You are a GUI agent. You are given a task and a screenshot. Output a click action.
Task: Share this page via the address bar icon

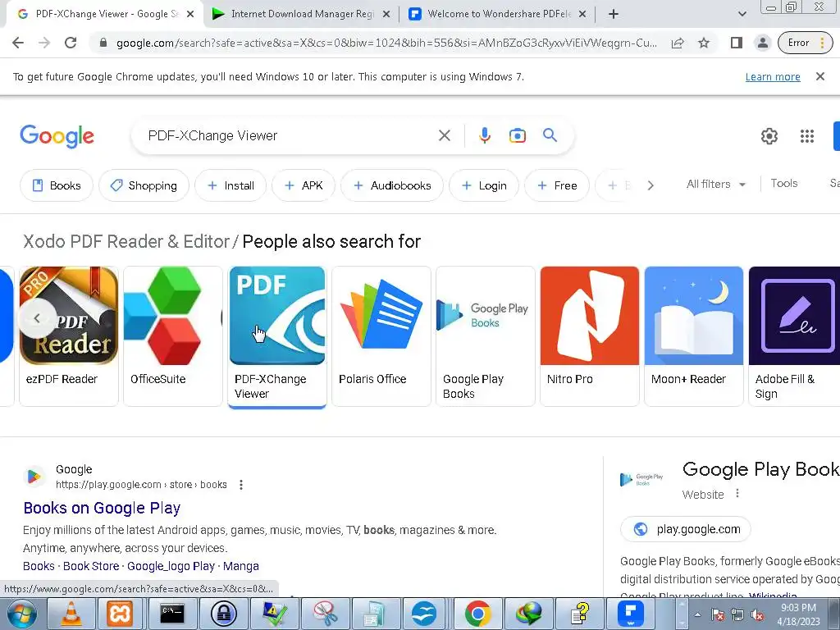click(678, 43)
